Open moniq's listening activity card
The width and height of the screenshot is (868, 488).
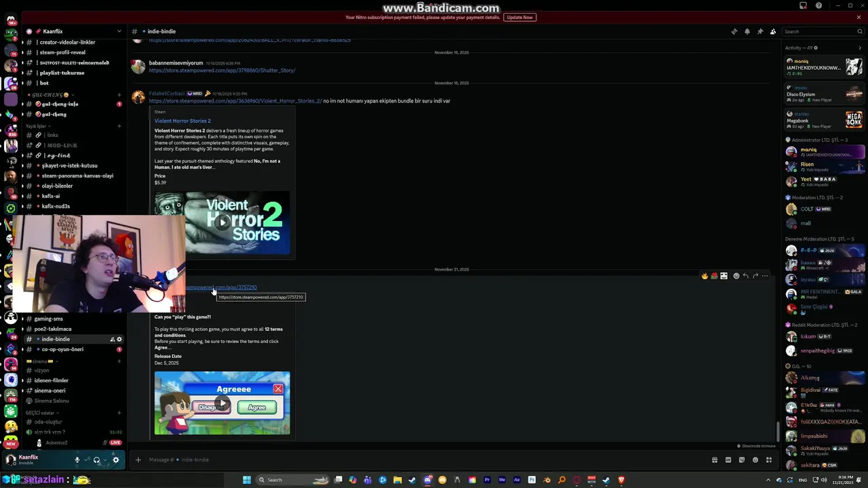click(x=824, y=67)
